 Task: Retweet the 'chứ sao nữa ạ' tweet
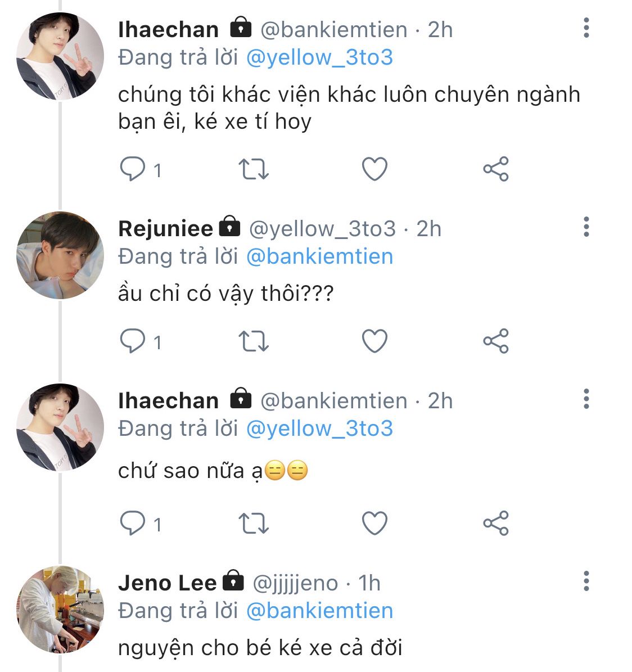[x=254, y=524]
